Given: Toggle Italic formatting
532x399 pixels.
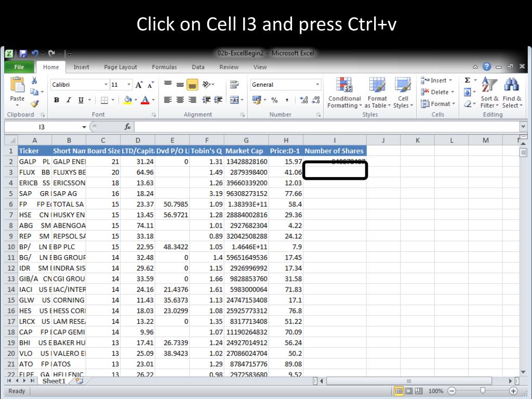Looking at the screenshot, I should pos(69,100).
